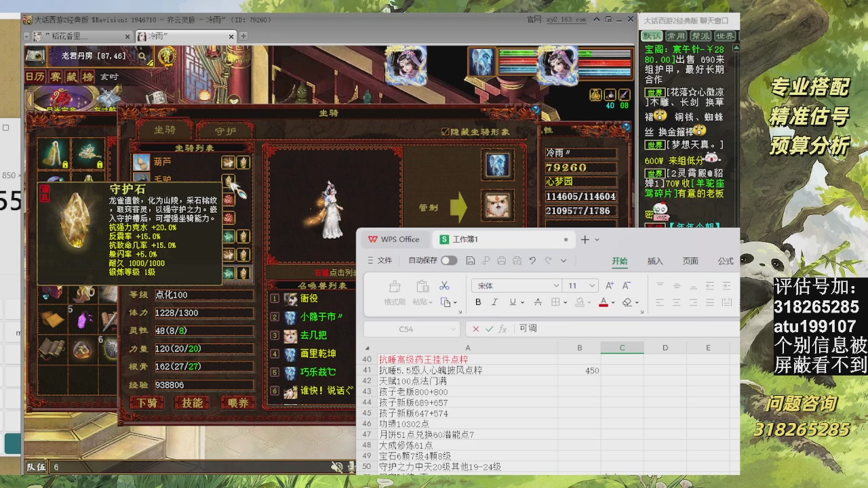Switch to the 页面 ribbon tab
The image size is (868, 488).
690,261
